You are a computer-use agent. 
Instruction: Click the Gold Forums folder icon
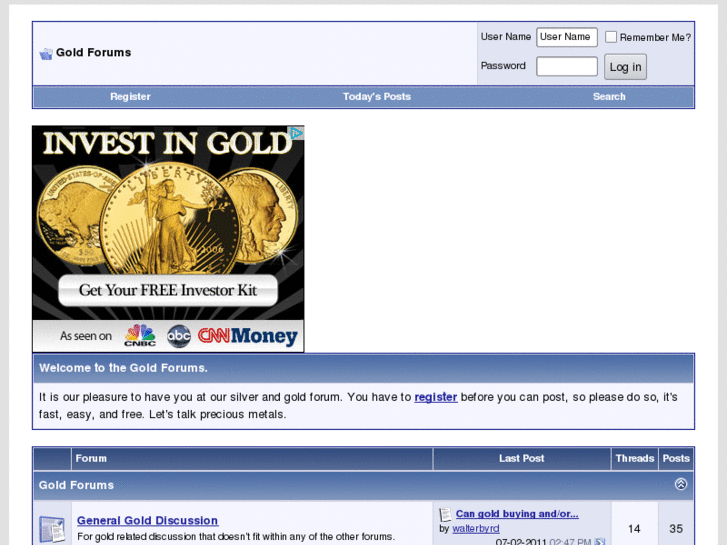(46, 54)
